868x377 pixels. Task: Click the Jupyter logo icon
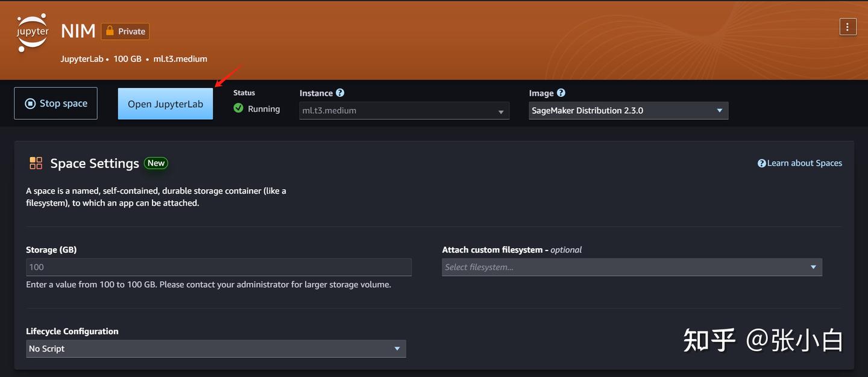(x=33, y=32)
